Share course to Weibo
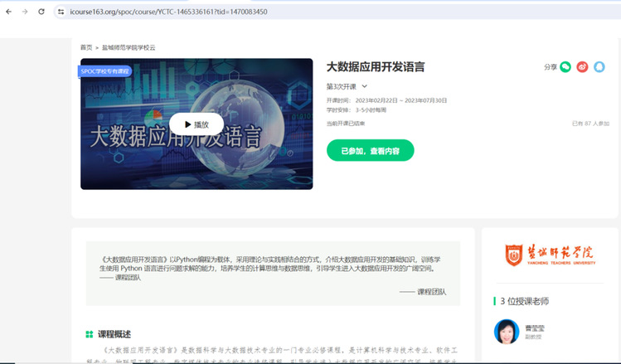Screen dimensions: 621x364 582,67
